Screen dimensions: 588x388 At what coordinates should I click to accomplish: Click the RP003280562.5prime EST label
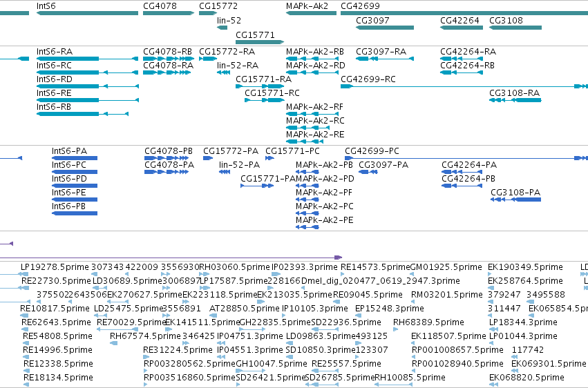point(190,365)
